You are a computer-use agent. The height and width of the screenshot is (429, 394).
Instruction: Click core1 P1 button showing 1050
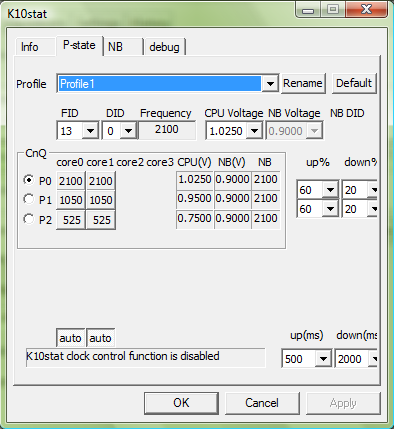click(101, 200)
